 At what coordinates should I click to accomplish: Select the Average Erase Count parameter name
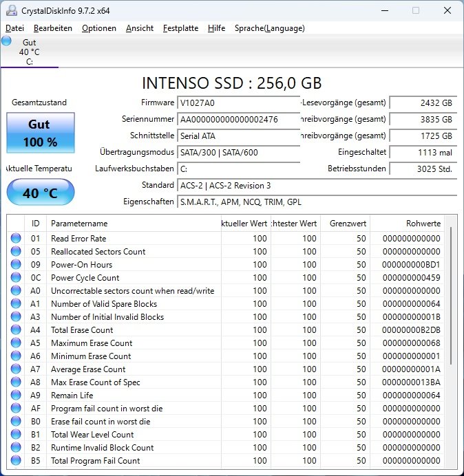88,369
